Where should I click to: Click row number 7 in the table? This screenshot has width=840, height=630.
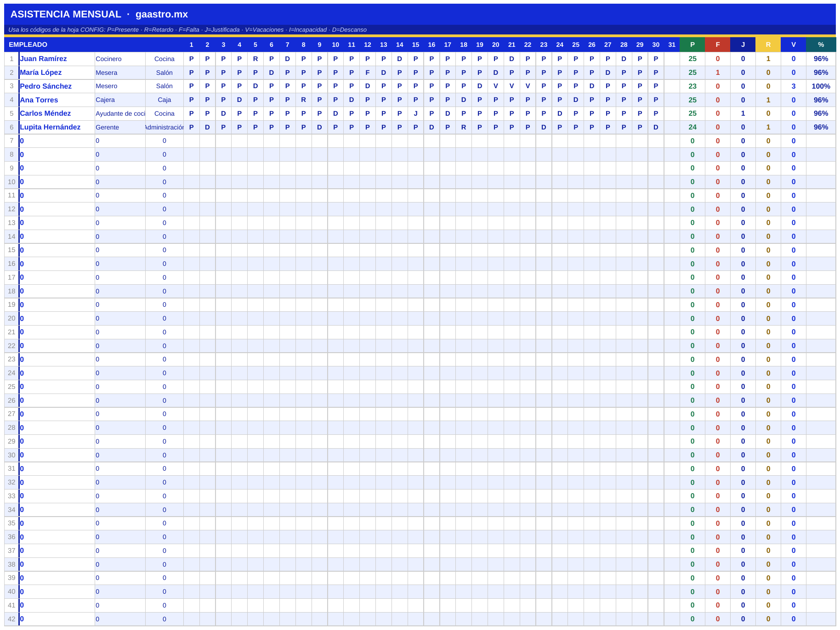pyautogui.click(x=11, y=141)
